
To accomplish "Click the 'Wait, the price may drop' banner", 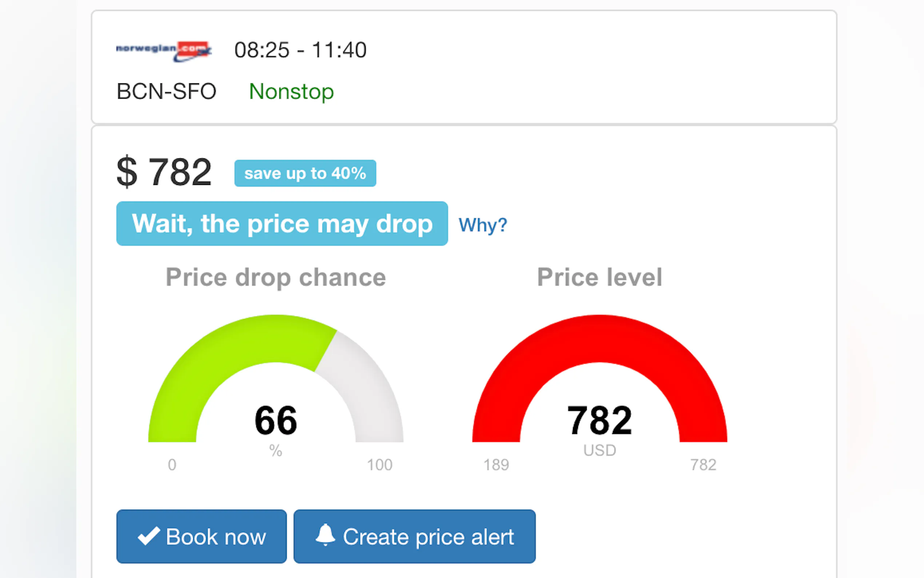I will 282,223.
